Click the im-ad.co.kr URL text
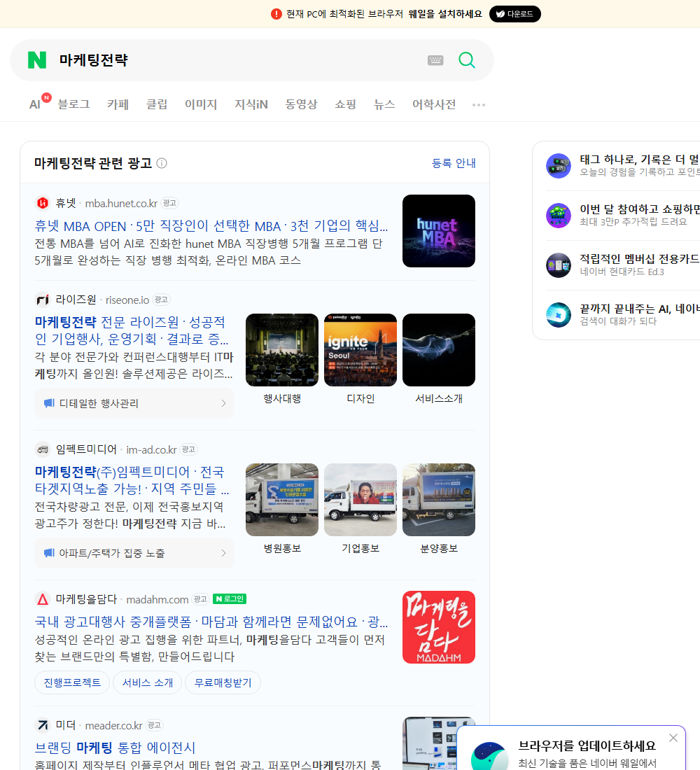This screenshot has height=770, width=700. (x=151, y=450)
